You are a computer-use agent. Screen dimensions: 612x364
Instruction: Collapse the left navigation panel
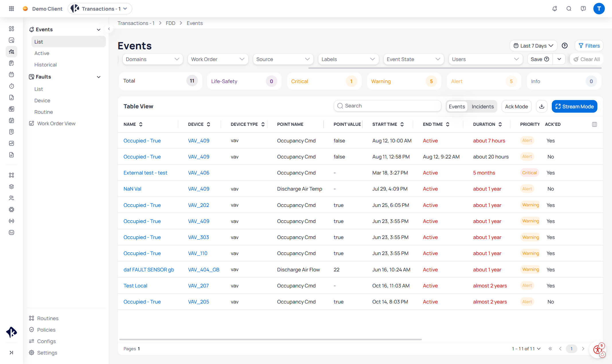pos(109,29)
